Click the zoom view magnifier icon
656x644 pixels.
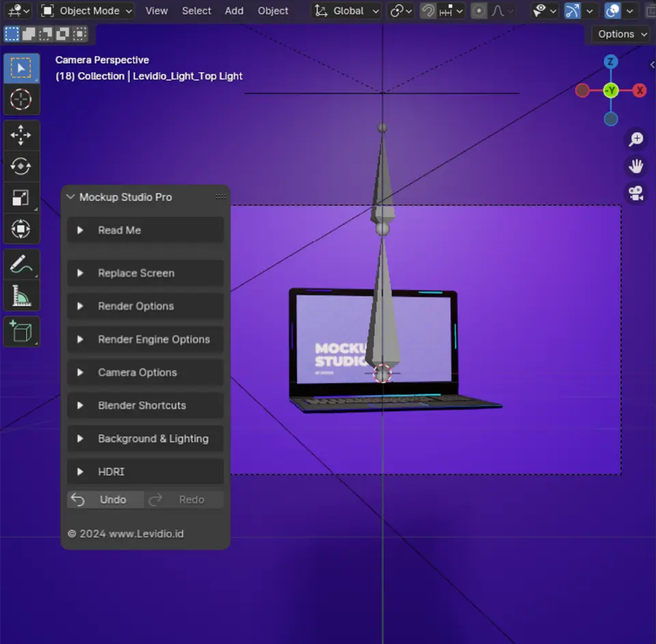click(636, 139)
